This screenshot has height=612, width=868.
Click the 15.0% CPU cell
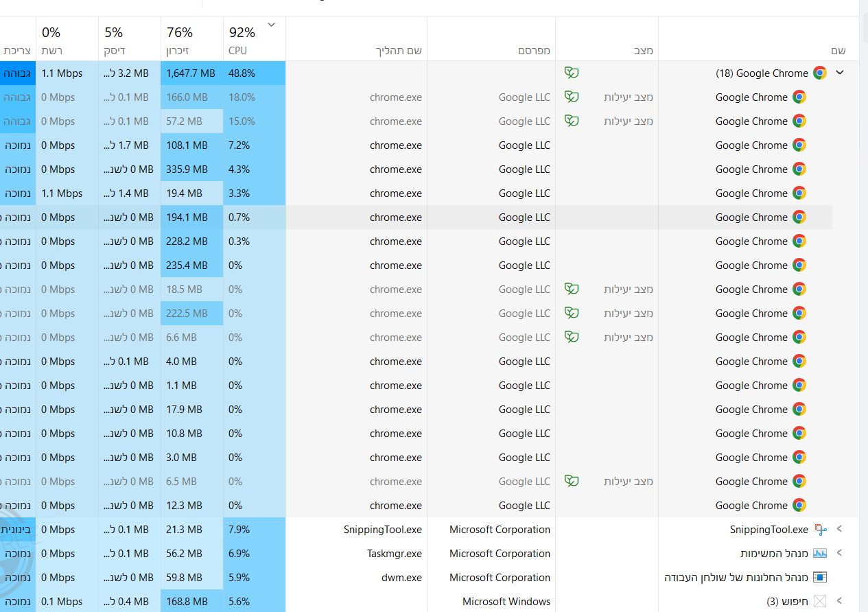coord(254,121)
